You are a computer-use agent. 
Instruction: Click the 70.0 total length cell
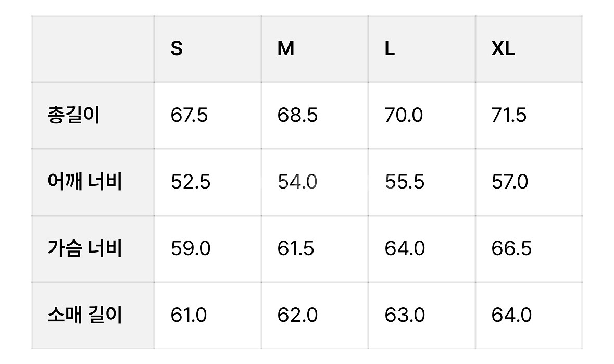(404, 115)
